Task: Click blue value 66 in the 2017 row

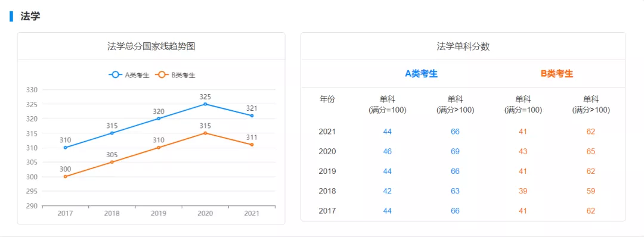Action: [455, 211]
